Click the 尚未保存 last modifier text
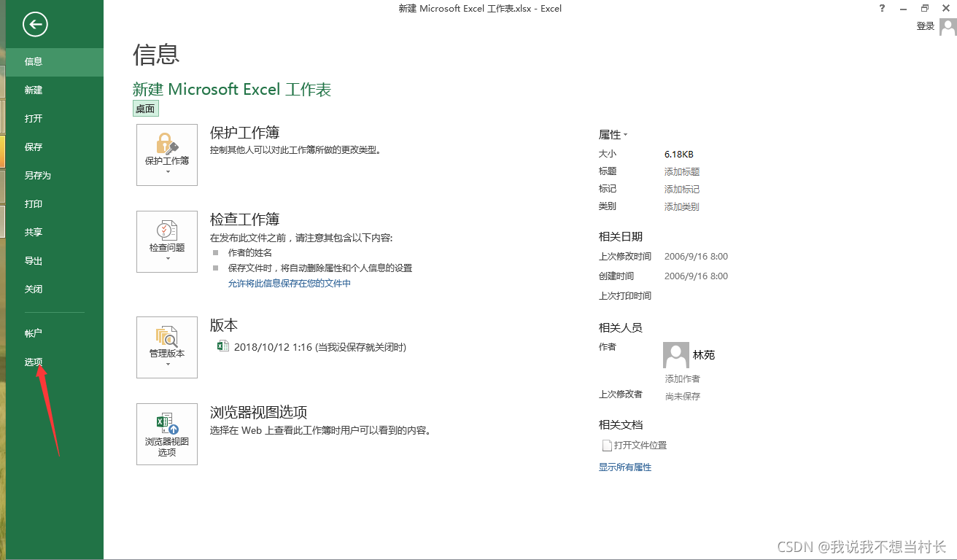 683,397
